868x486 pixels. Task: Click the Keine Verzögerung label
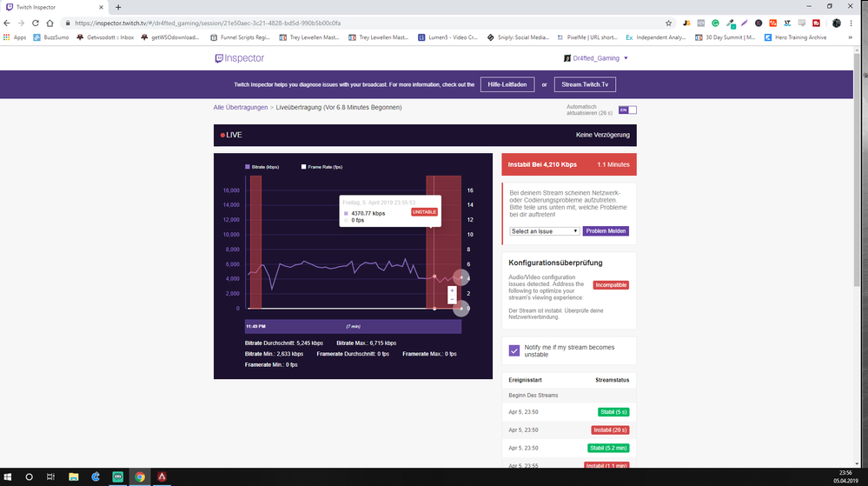pos(602,135)
